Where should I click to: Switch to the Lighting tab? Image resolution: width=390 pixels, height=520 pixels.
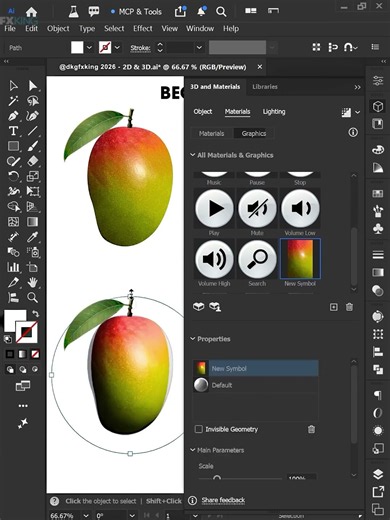click(274, 112)
